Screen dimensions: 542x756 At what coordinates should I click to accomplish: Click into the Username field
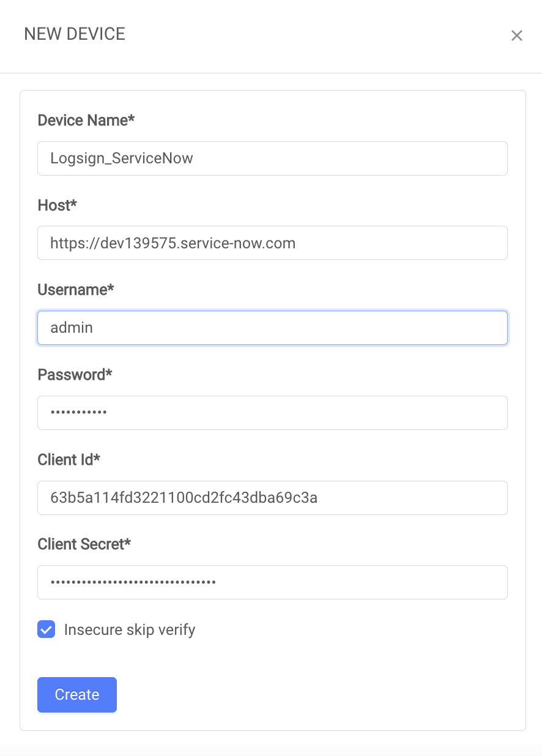coord(272,328)
